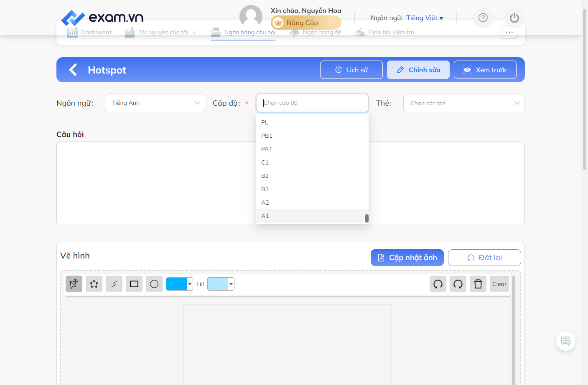Open the Chọn các thẻ tags dropdown
588x385 pixels.
click(464, 103)
